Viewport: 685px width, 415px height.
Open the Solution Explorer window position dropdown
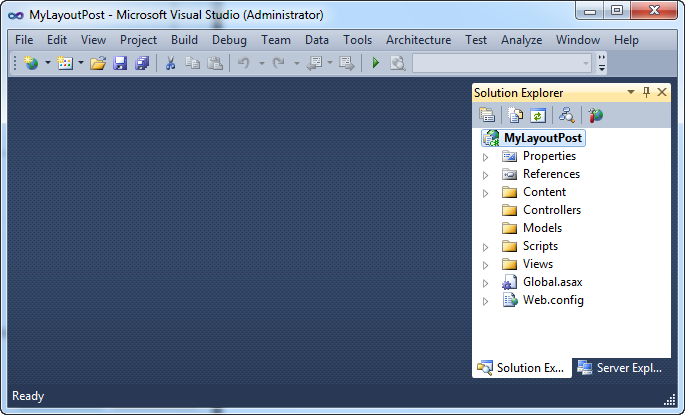point(631,92)
